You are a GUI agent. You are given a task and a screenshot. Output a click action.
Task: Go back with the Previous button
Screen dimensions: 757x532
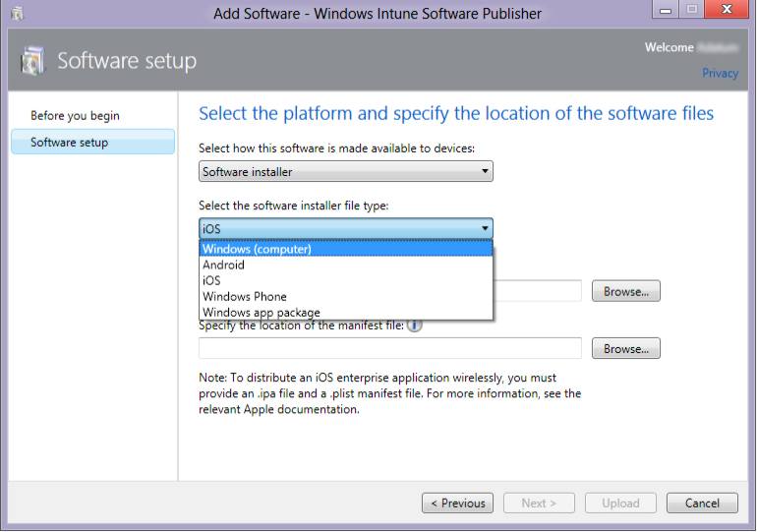point(457,503)
